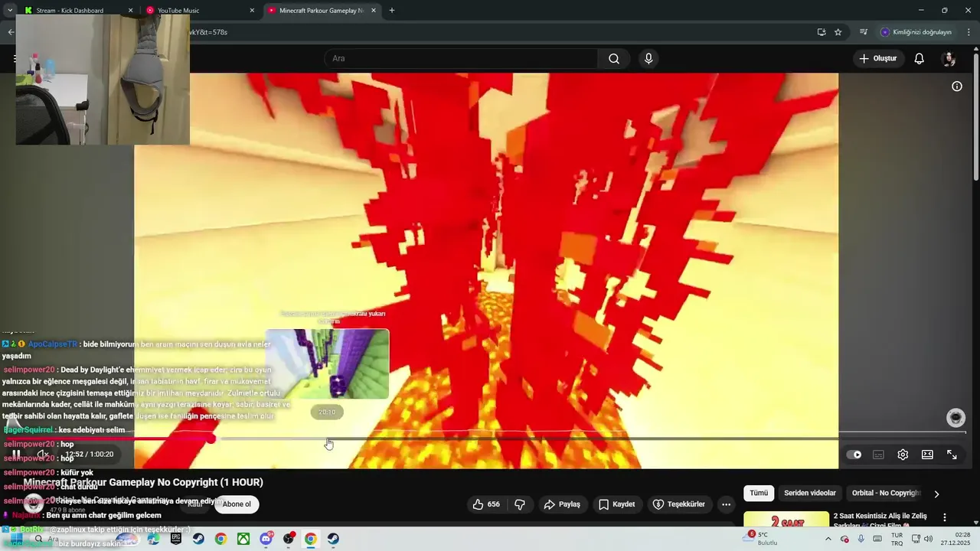The image size is (980, 551).
Task: Click the channel watermark in the video
Action: [x=955, y=418]
